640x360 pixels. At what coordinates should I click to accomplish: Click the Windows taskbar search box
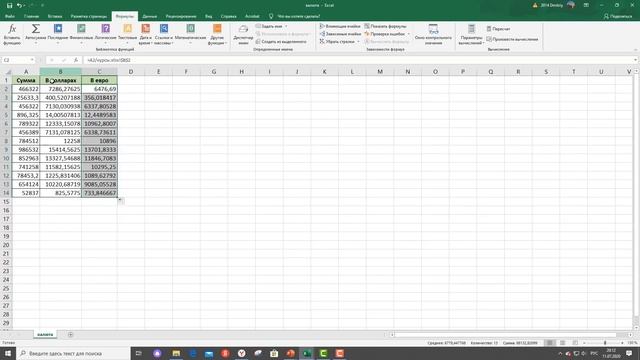(x=73, y=353)
